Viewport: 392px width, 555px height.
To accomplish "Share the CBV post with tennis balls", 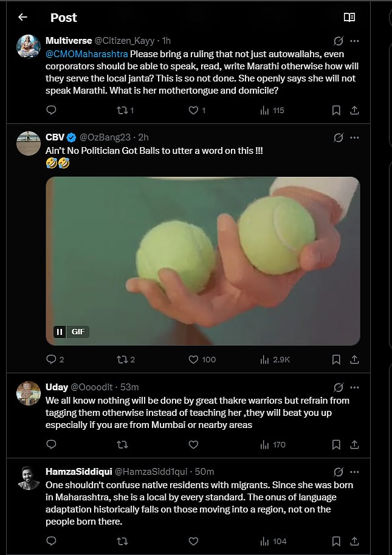I will pos(355,359).
